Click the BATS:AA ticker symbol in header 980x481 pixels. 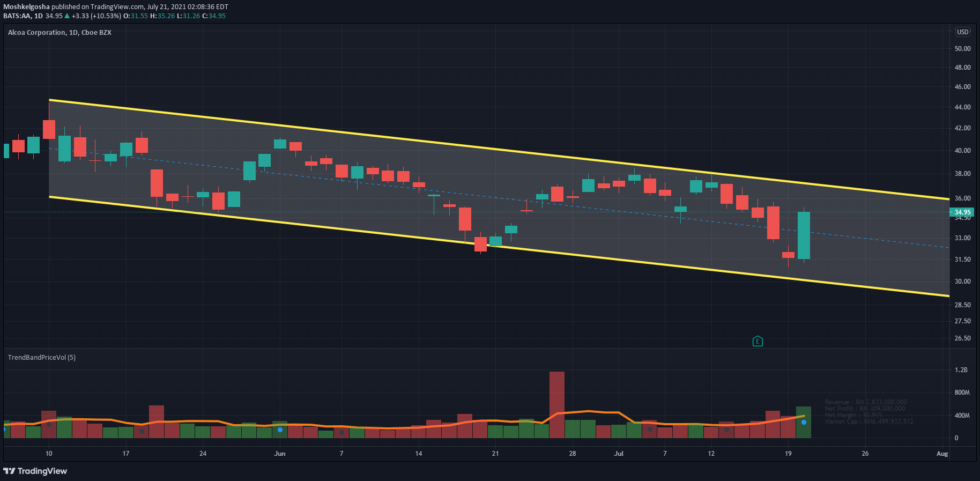coord(17,16)
